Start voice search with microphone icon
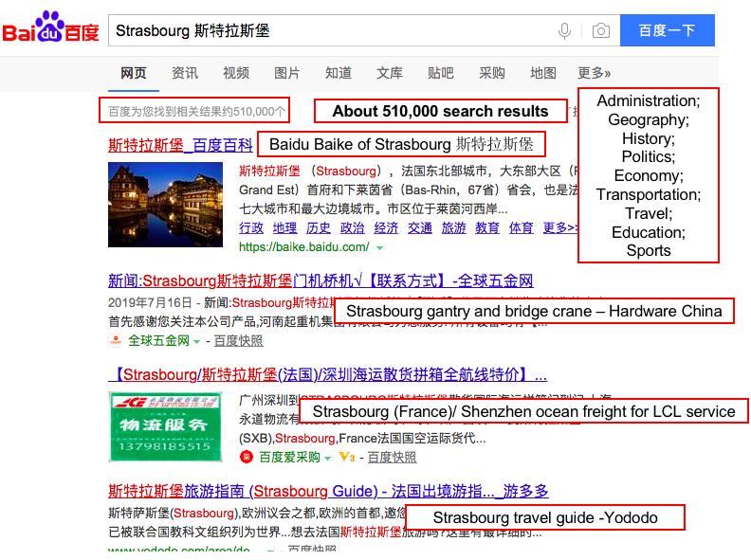Image resolution: width=751 pixels, height=560 pixels. [565, 30]
